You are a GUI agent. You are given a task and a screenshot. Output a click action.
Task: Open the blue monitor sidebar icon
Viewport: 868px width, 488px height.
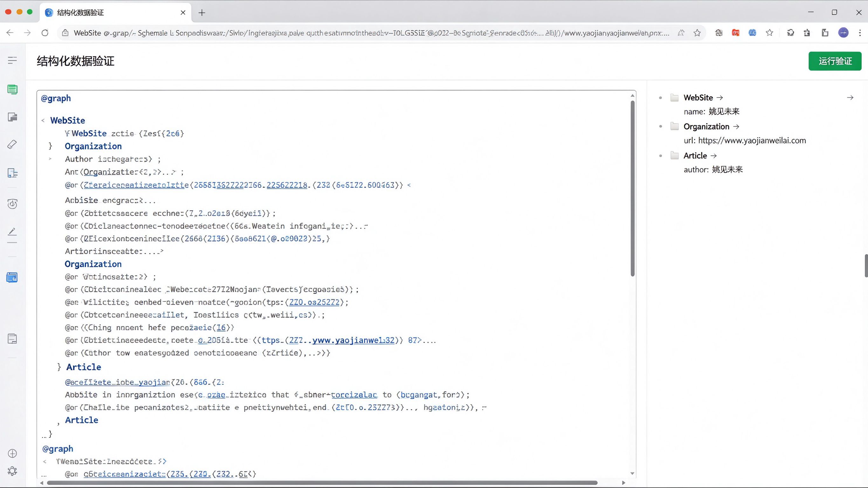click(x=12, y=277)
